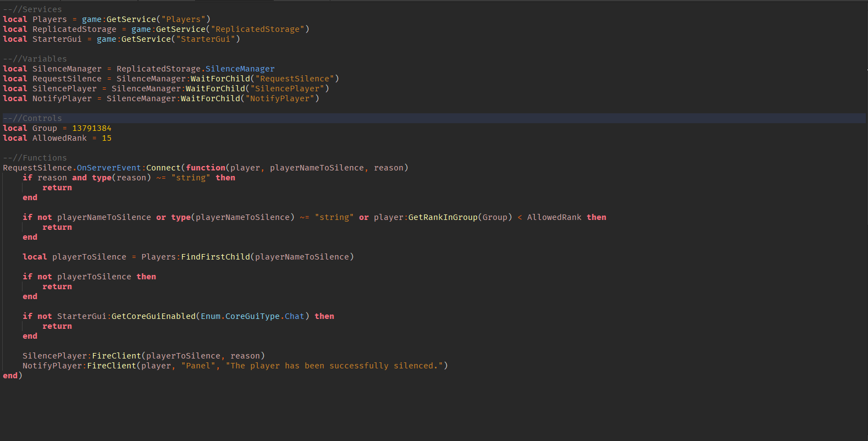The image size is (868, 441).
Task: Click the final end) closing the function
Action: click(13, 376)
